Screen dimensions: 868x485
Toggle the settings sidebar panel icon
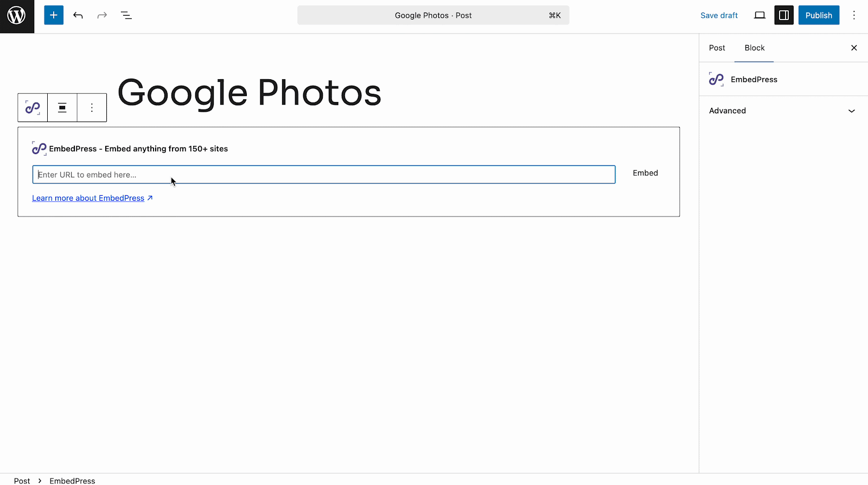click(x=784, y=15)
